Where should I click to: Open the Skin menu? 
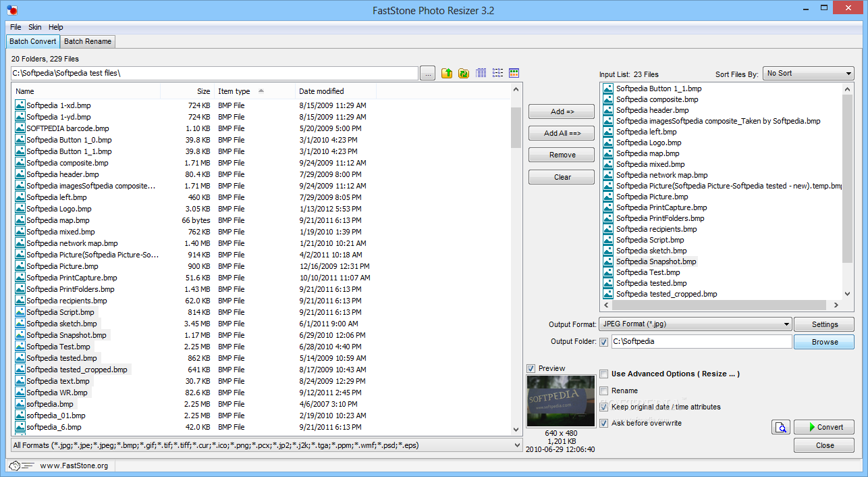(34, 27)
